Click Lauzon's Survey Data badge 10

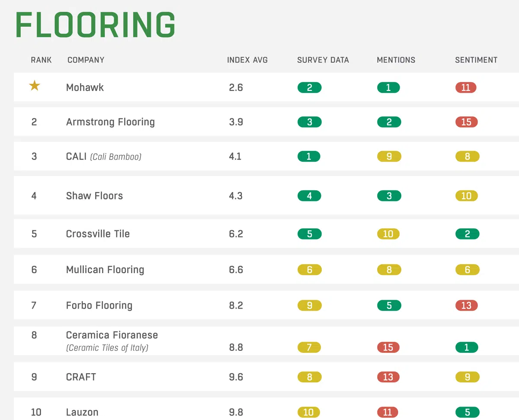pos(308,412)
